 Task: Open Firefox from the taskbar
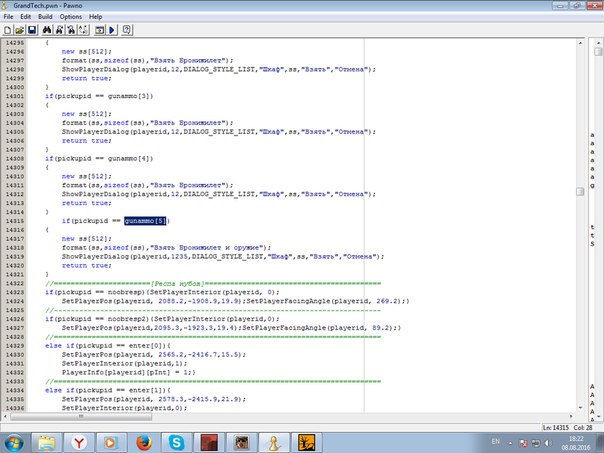click(x=144, y=443)
